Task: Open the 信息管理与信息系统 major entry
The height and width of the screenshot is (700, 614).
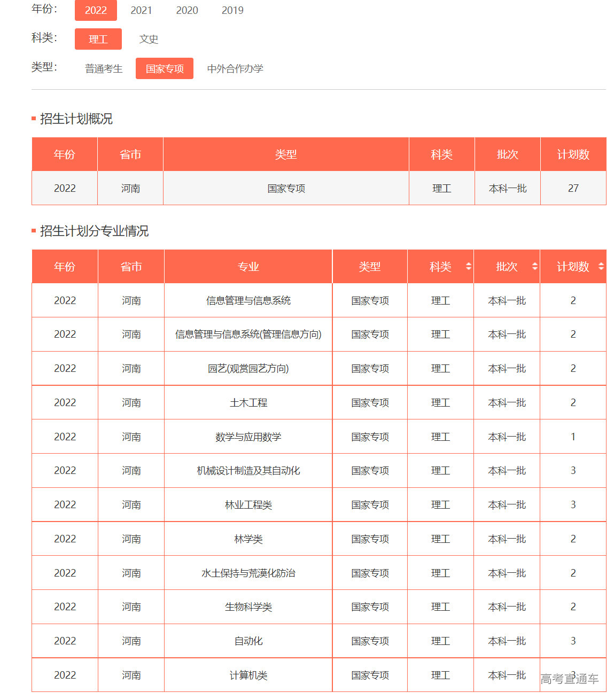Action: tap(248, 300)
